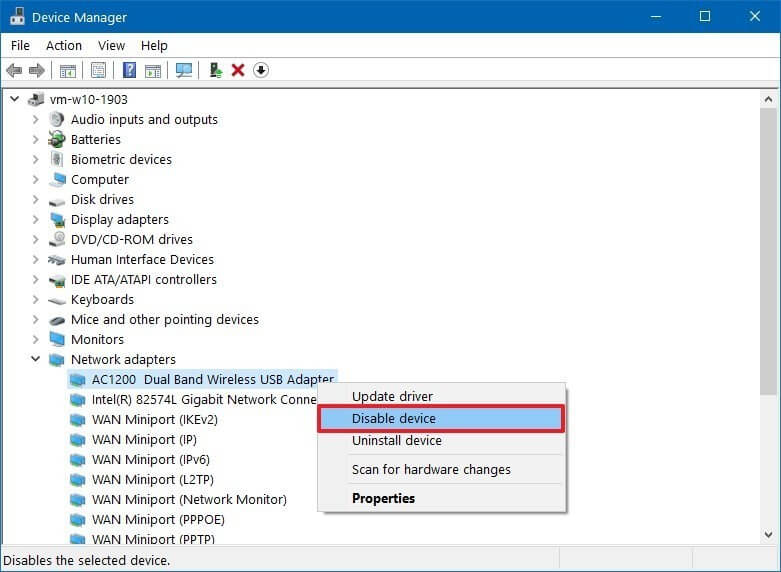Select WAN Miniport (IKEv2) adapter
Viewport: 781px width, 572px height.
(154, 420)
